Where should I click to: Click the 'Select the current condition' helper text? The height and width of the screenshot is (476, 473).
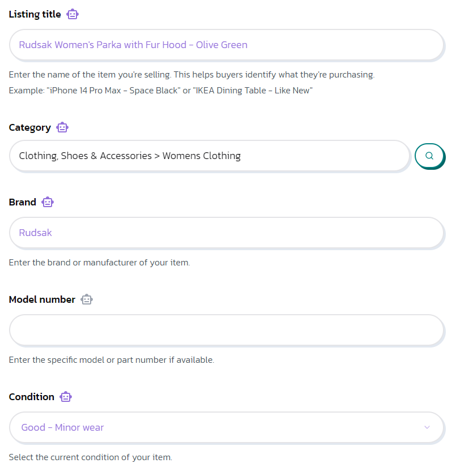[90, 457]
